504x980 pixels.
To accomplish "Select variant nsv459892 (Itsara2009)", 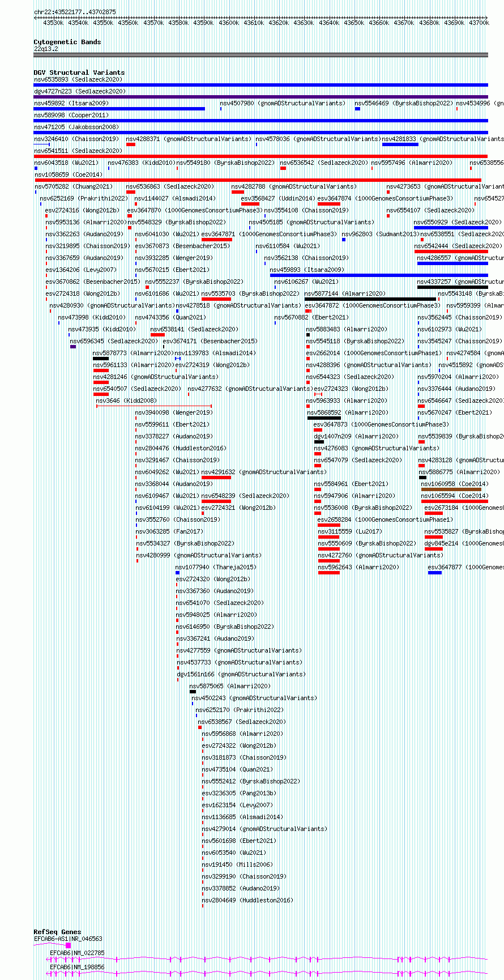I will coord(71,103).
